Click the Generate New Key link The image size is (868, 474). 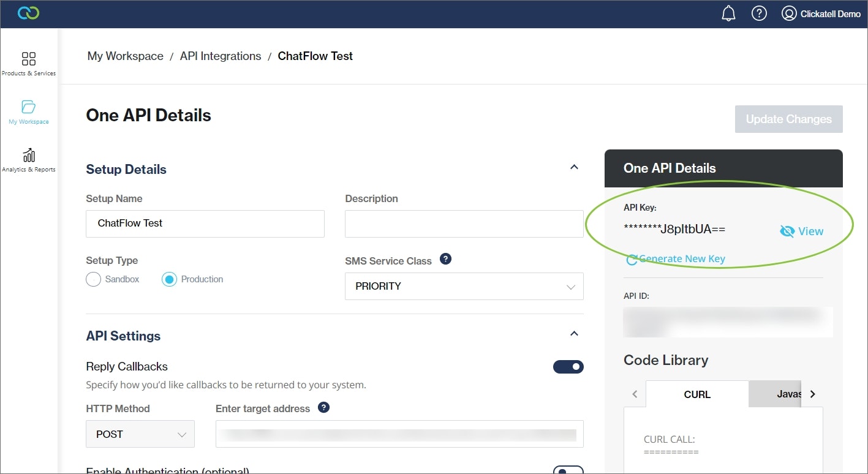[x=682, y=258]
